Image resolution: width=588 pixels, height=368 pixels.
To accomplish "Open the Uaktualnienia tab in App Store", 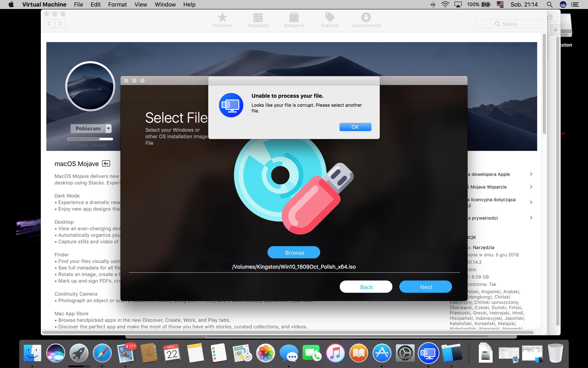I will (366, 20).
